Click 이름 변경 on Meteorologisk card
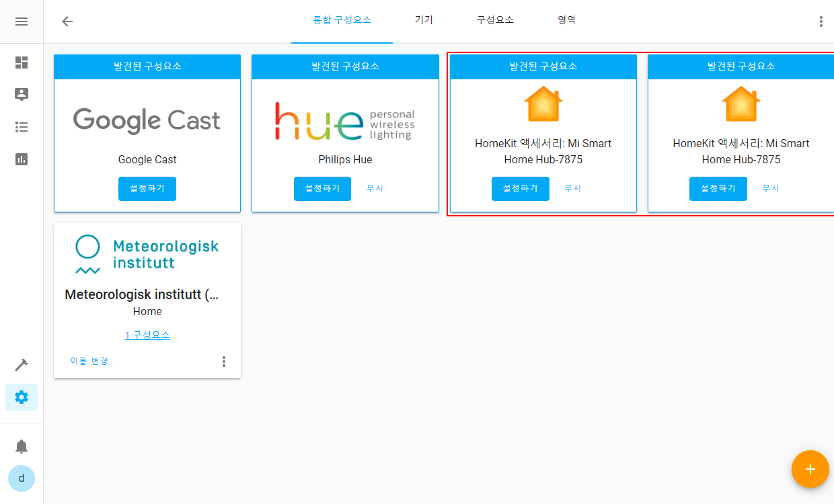The image size is (834, 504). pos(89,362)
